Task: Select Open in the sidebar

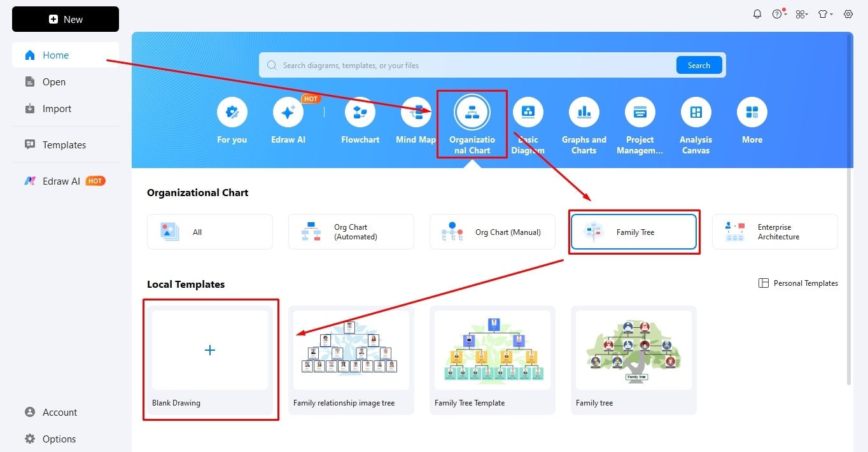Action: (66, 82)
